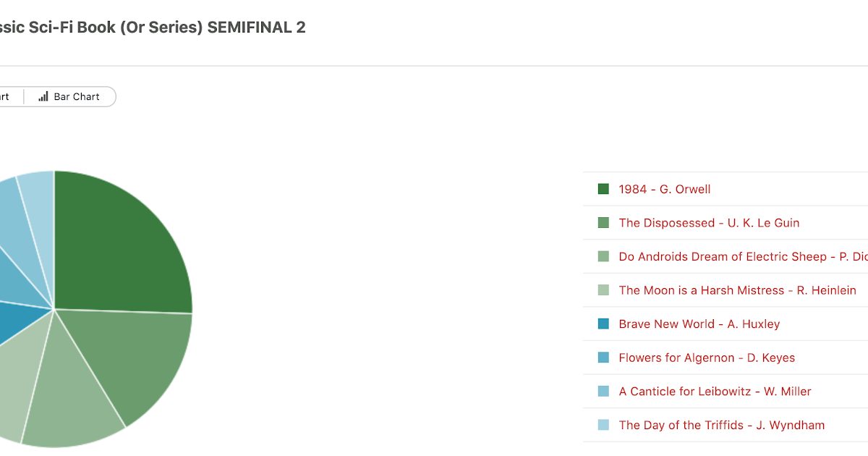The height and width of the screenshot is (456, 868).
Task: Click the bar chart icon
Action: [x=43, y=96]
